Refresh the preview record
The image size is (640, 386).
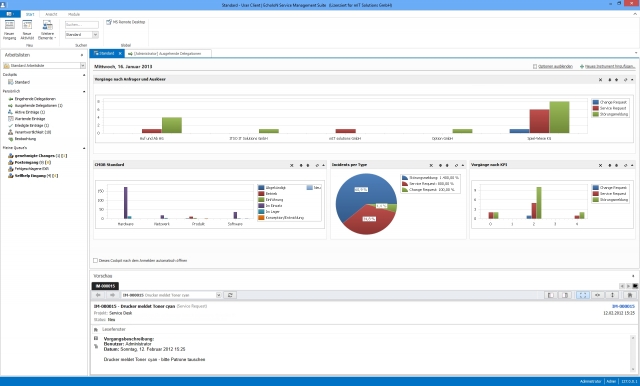[x=230, y=295]
